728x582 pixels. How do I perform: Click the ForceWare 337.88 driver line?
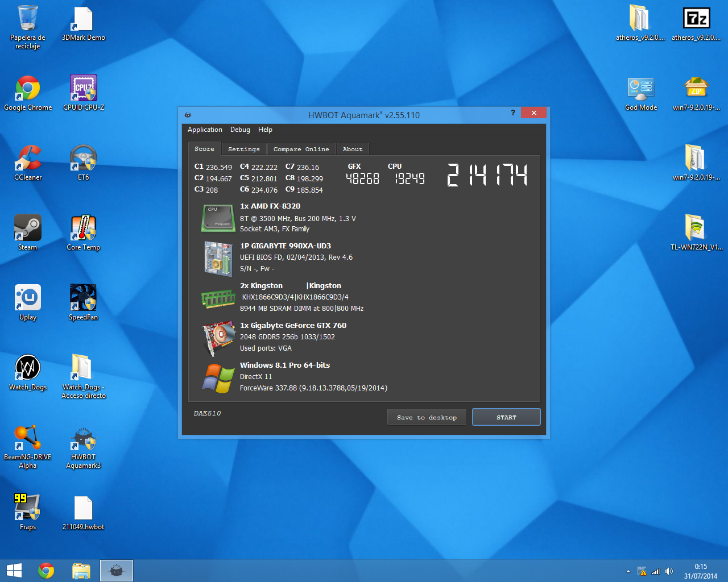click(x=313, y=388)
